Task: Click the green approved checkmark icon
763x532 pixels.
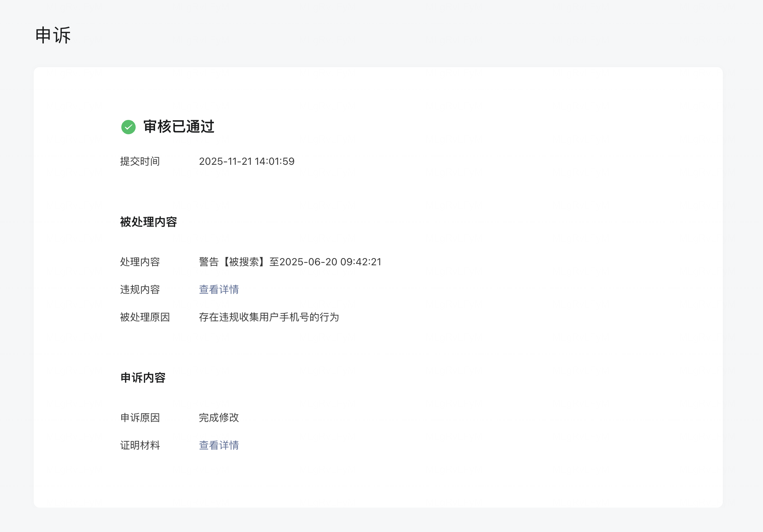Action: point(128,127)
